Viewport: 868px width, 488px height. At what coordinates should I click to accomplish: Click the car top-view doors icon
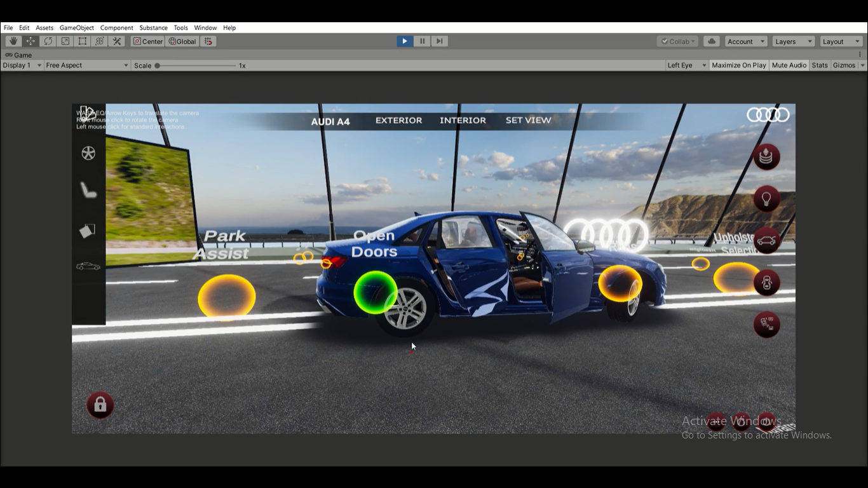tap(766, 283)
